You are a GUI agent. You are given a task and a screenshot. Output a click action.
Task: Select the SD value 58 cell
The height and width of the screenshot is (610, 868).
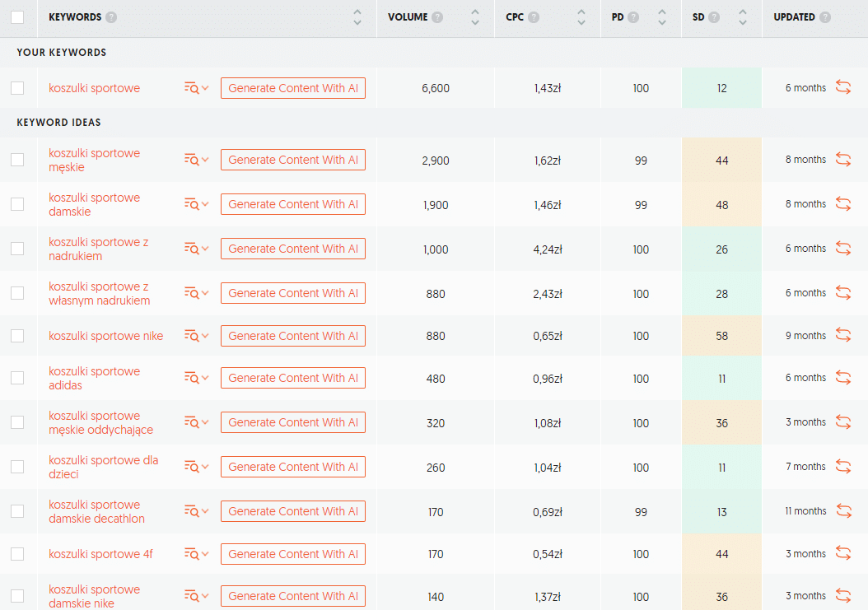click(722, 336)
